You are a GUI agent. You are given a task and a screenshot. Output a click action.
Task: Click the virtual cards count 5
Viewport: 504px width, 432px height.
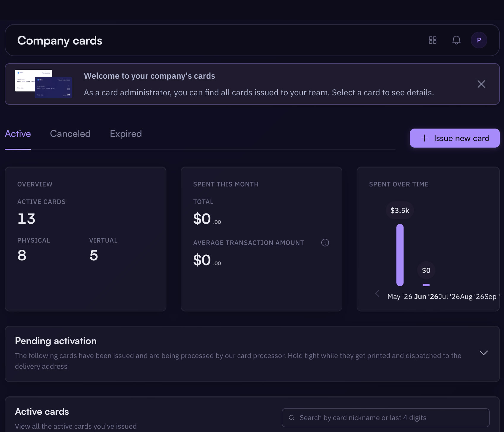(94, 255)
